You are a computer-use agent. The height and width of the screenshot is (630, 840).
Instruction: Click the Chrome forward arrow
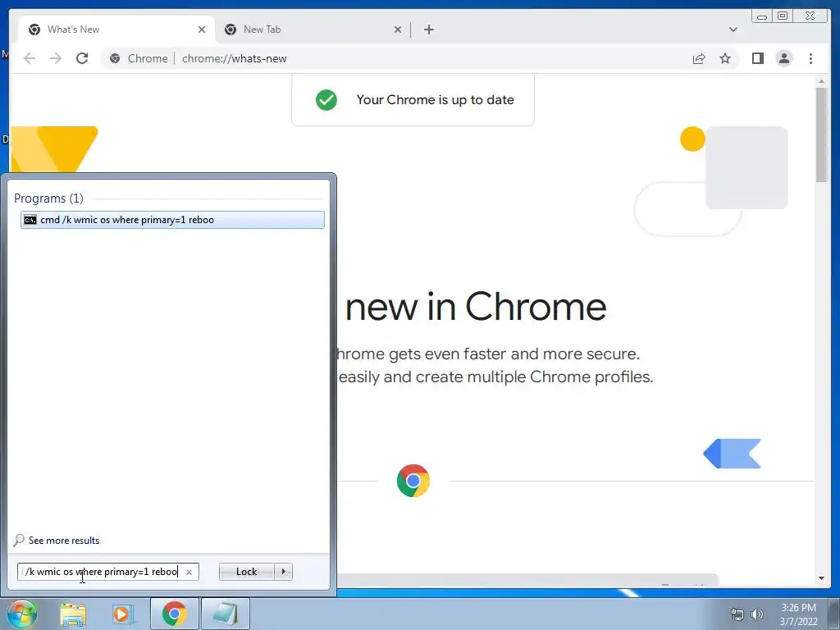[x=56, y=58]
